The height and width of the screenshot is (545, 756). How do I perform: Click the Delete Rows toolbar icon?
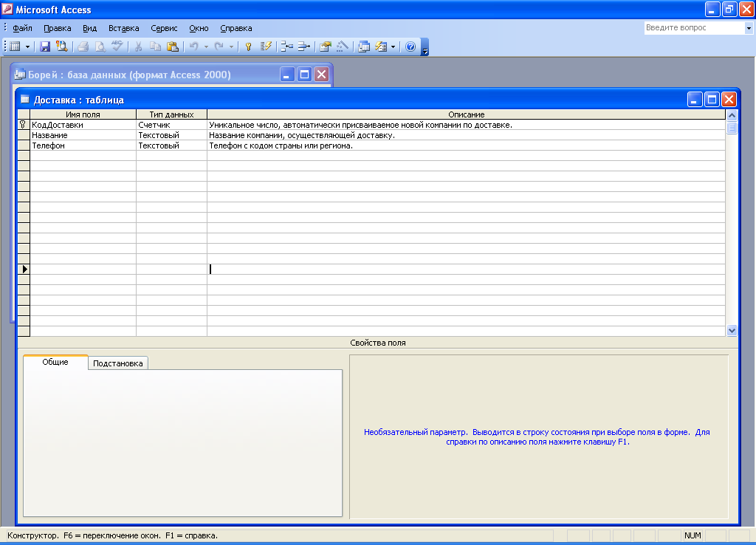coord(303,47)
